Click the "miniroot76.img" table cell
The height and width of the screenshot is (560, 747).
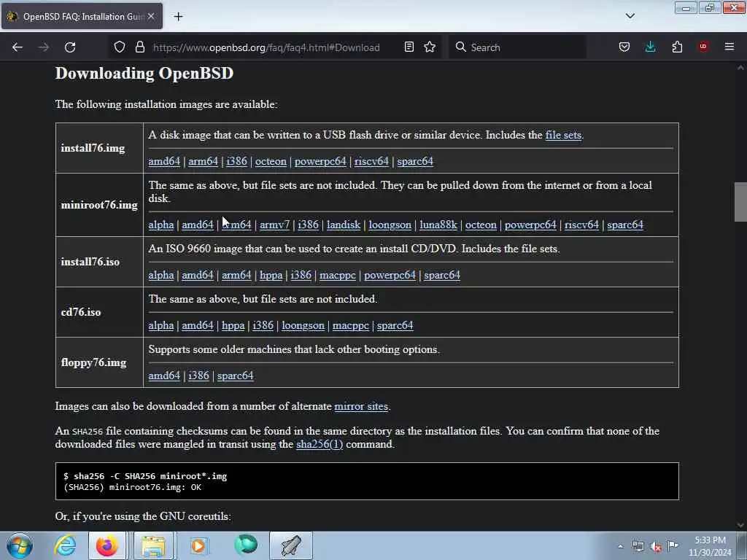click(x=99, y=205)
